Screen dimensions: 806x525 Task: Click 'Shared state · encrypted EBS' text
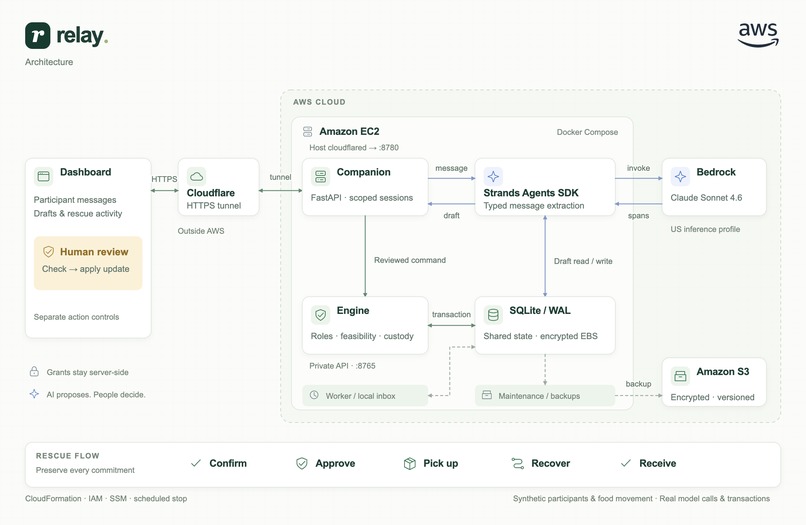click(x=540, y=336)
